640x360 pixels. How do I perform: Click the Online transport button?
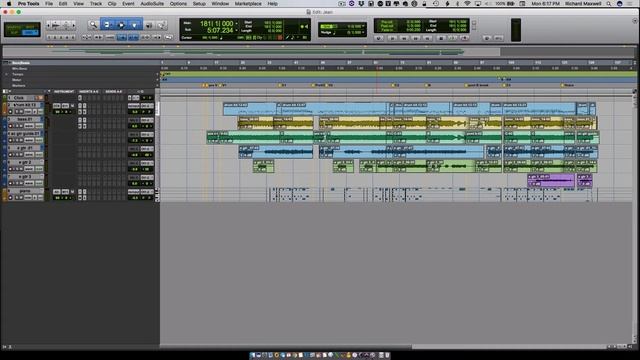tap(378, 38)
